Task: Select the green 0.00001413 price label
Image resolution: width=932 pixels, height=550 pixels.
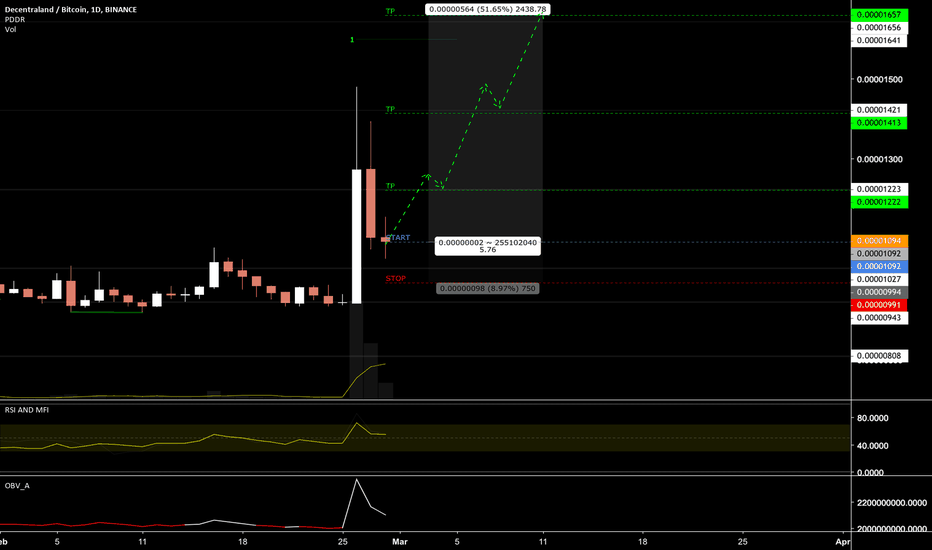Action: (x=879, y=122)
